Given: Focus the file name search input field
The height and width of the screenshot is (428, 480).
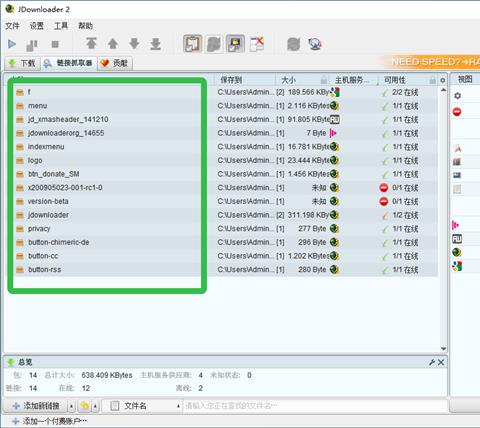Looking at the screenshot, I should click(315, 406).
